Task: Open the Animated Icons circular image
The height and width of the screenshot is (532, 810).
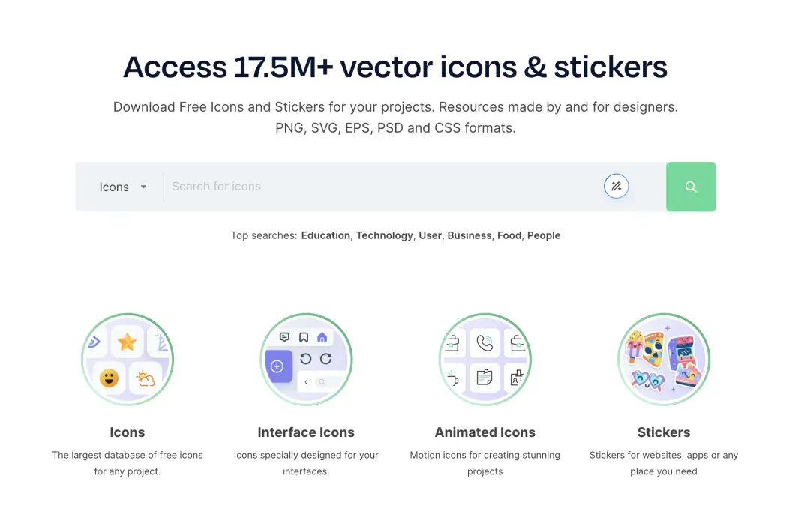Action: coord(484,359)
